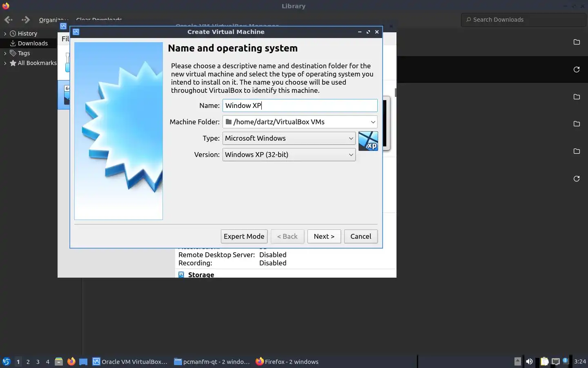Click the network monitor tray icon
The image size is (588, 368).
tap(556, 361)
